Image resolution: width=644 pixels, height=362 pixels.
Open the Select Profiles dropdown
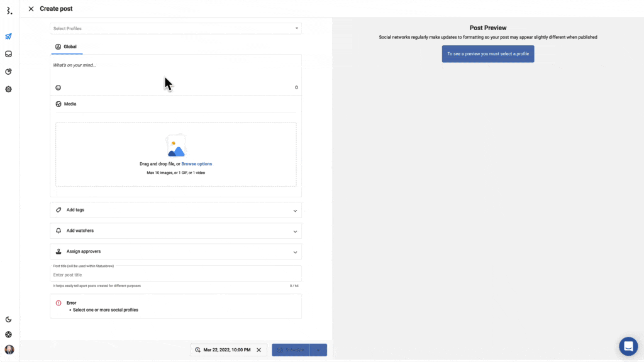tap(175, 28)
